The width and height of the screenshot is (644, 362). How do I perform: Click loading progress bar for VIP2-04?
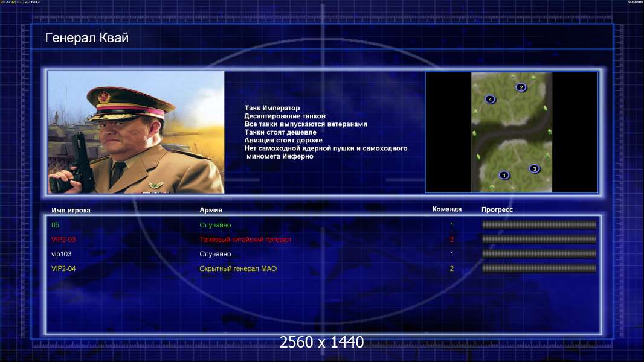(x=539, y=268)
